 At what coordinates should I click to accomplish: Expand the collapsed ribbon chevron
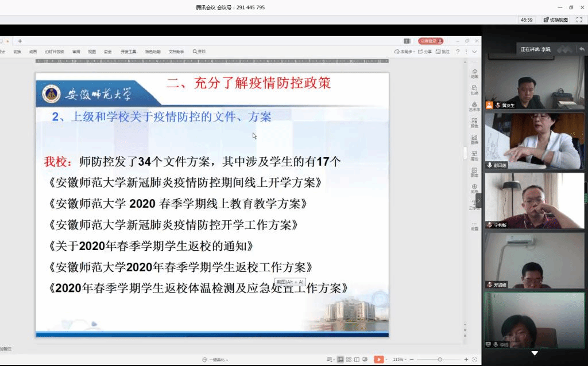click(474, 52)
